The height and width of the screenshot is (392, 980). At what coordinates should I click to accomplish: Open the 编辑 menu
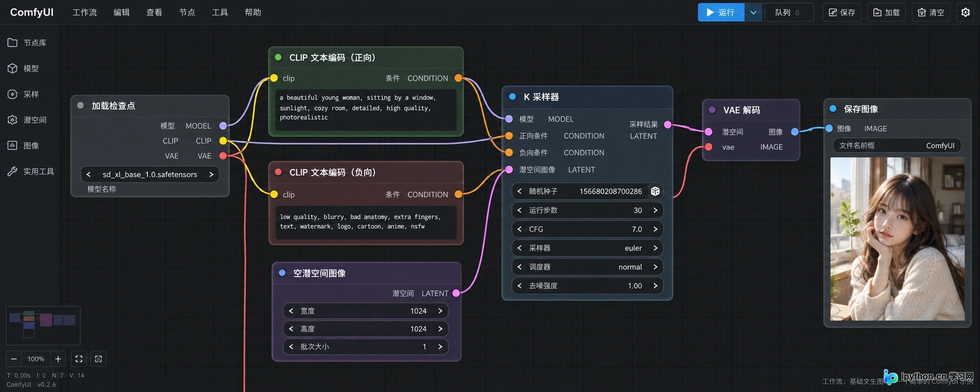click(122, 12)
